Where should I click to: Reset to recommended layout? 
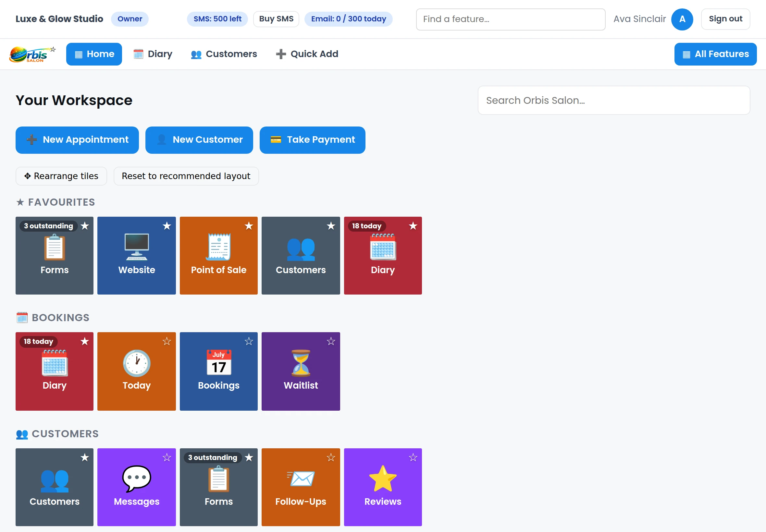coord(186,176)
